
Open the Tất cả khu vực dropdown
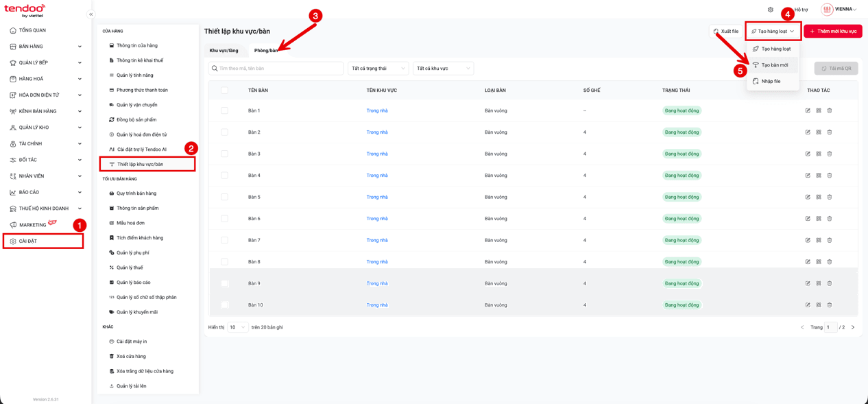pos(444,69)
